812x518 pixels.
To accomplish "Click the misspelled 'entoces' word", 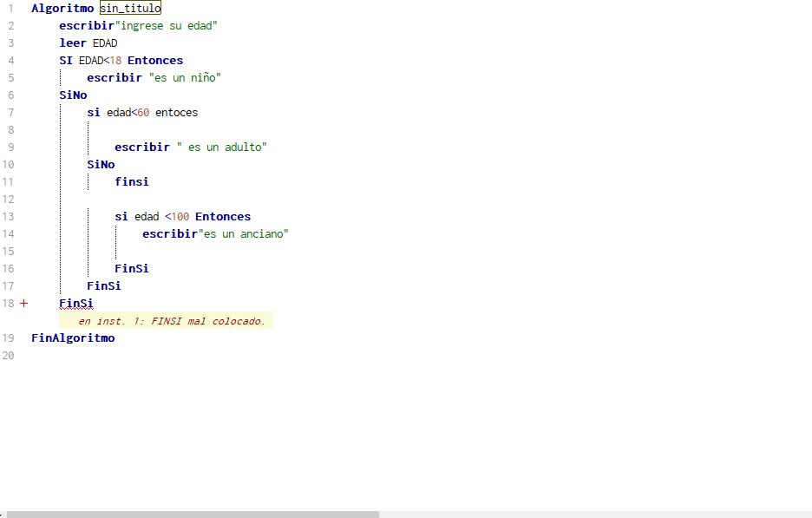I will tap(176, 113).
